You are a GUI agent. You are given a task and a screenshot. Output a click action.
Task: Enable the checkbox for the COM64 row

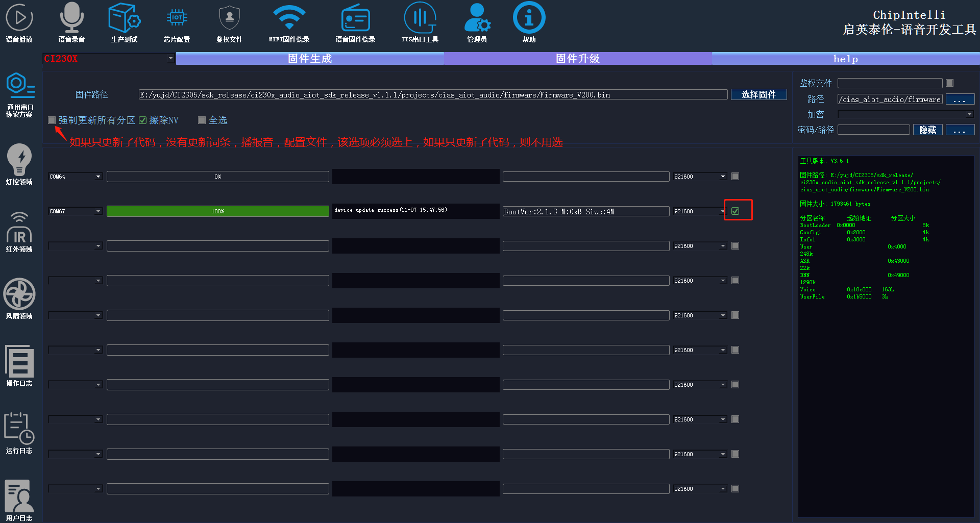(735, 177)
